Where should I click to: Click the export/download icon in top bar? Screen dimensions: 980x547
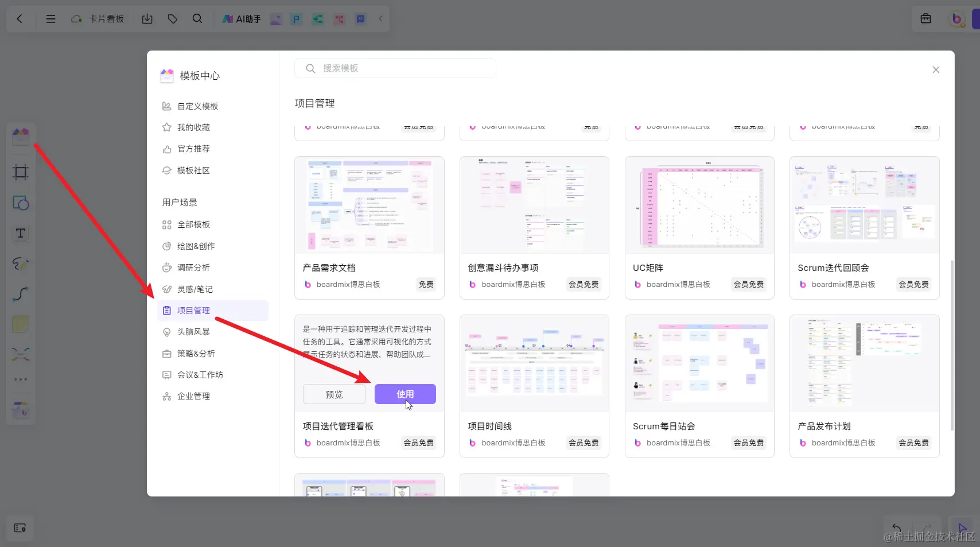tap(147, 18)
